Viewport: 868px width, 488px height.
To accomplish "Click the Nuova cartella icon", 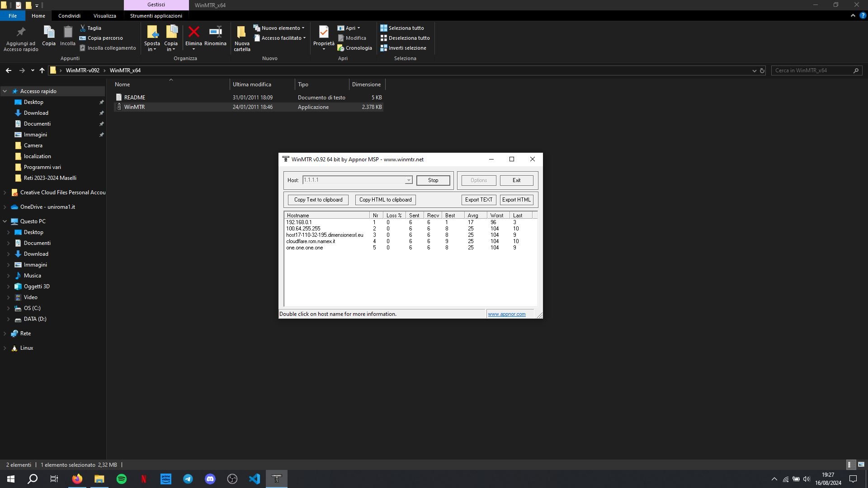I will 242,33.
